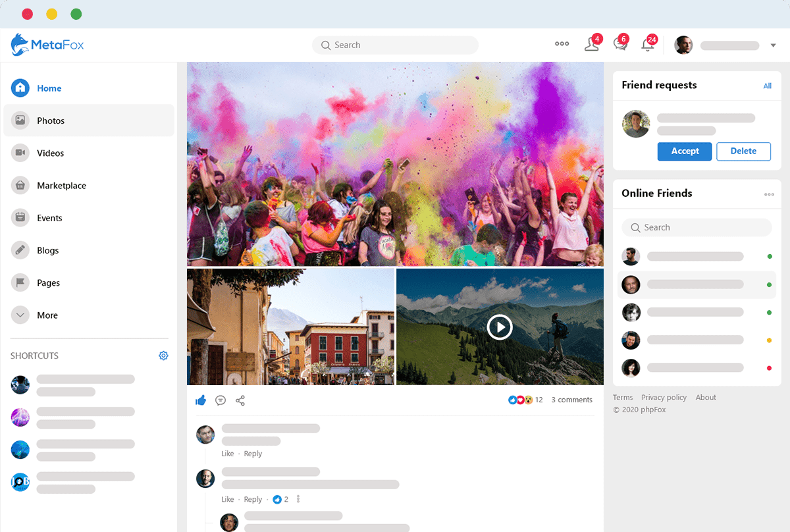Open notifications bell with badge 24
Image resolution: width=790 pixels, height=532 pixels.
[x=648, y=44]
